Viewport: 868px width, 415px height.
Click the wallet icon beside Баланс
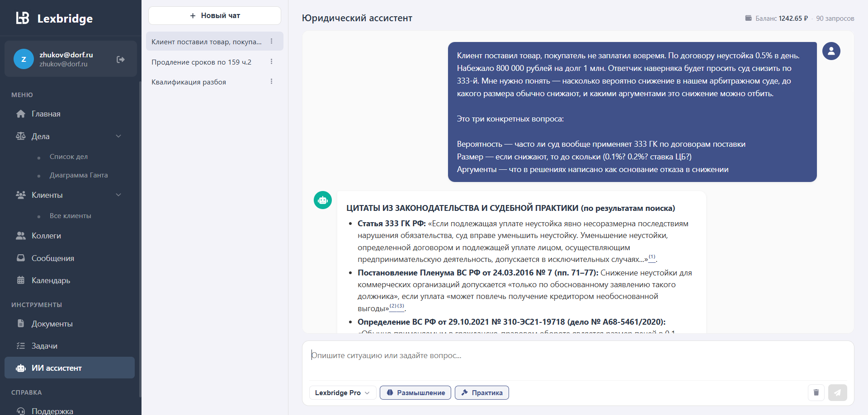[x=749, y=18]
